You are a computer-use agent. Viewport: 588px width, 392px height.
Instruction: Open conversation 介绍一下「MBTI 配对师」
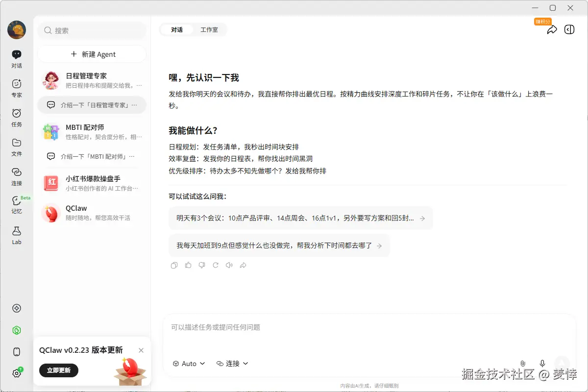click(x=92, y=156)
